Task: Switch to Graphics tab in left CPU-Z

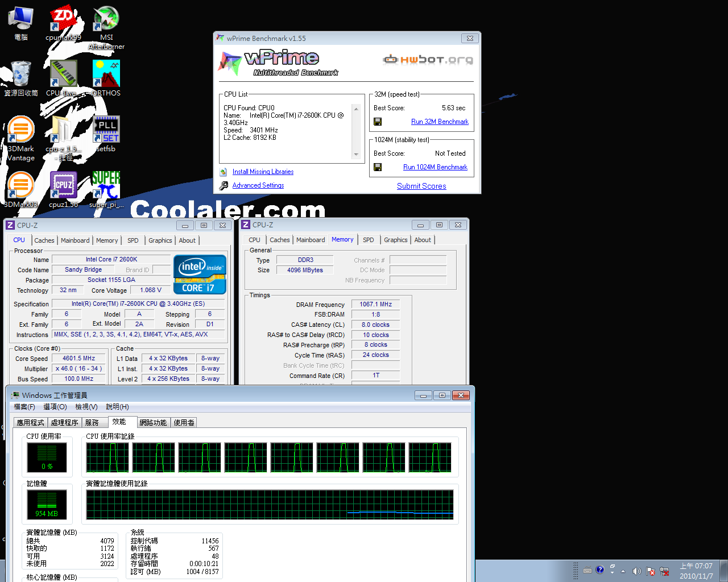Action: [x=160, y=240]
